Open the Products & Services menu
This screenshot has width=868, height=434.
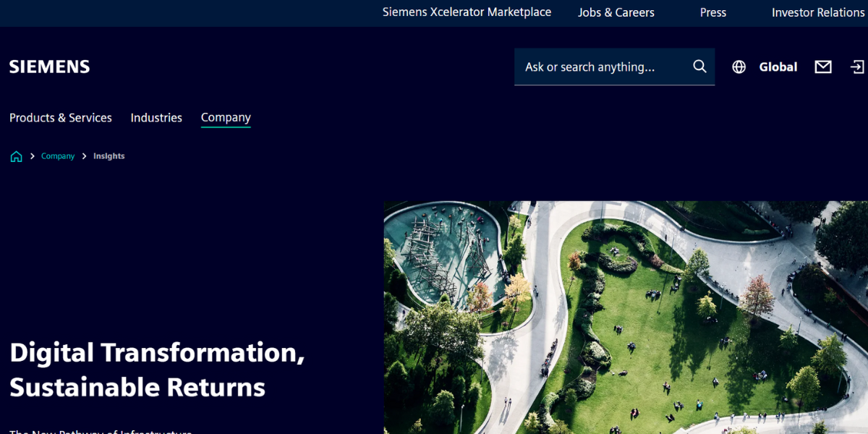click(60, 117)
